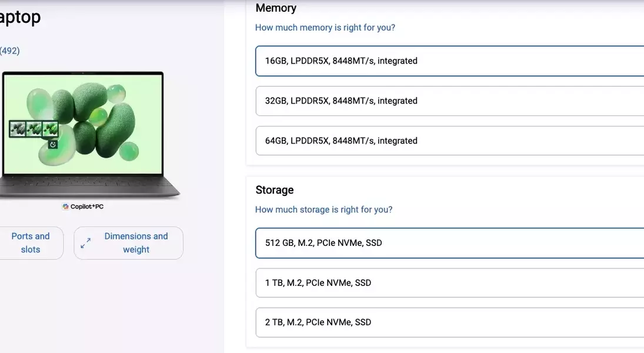Screen dimensions: 644x353
Task: Click the refresh icon on laptop screen image
Action: [53, 144]
